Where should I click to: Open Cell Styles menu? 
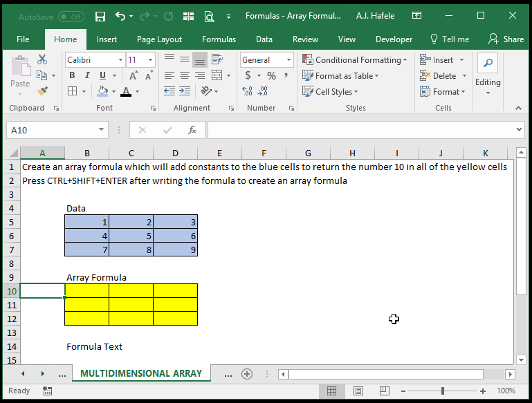click(330, 91)
